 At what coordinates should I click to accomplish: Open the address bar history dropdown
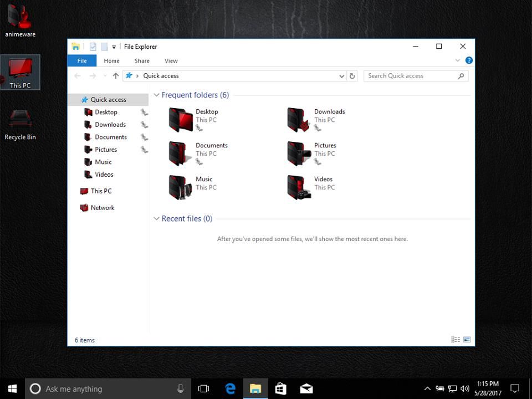pos(342,76)
